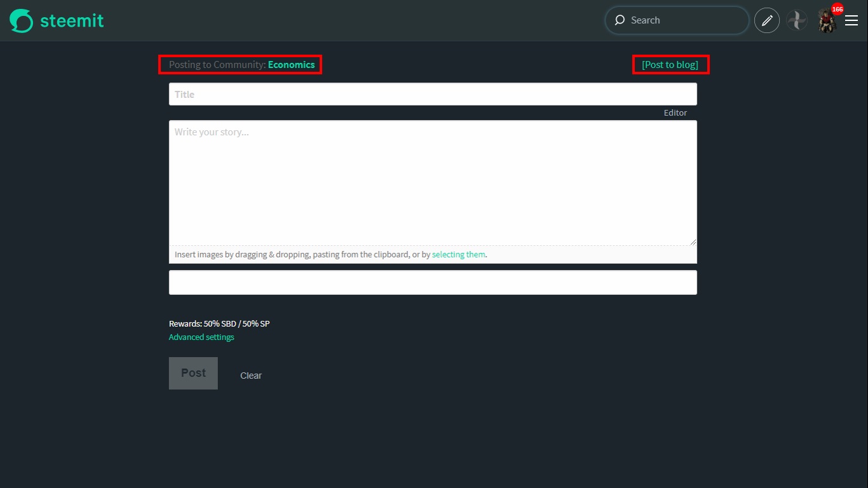Click into the Title field
The width and height of the screenshot is (868, 488).
pyautogui.click(x=433, y=94)
